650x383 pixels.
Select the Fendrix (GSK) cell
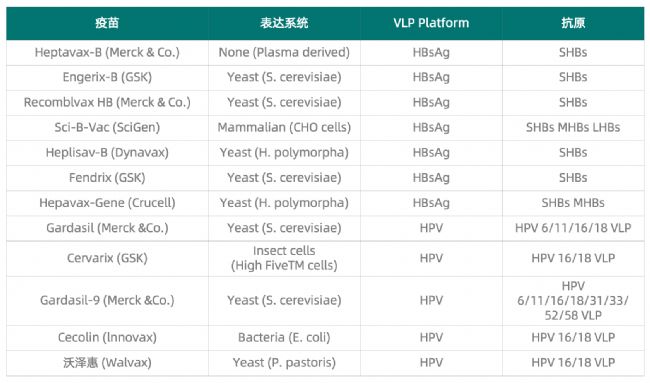click(x=107, y=178)
